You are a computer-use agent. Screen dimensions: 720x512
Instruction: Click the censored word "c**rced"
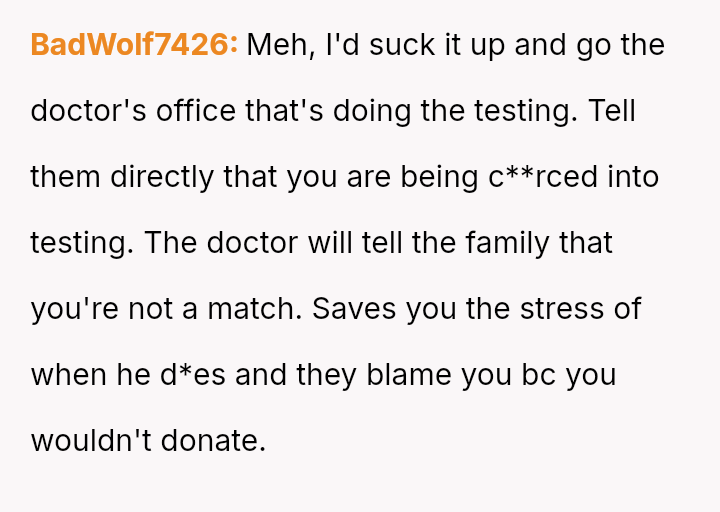[543, 177]
